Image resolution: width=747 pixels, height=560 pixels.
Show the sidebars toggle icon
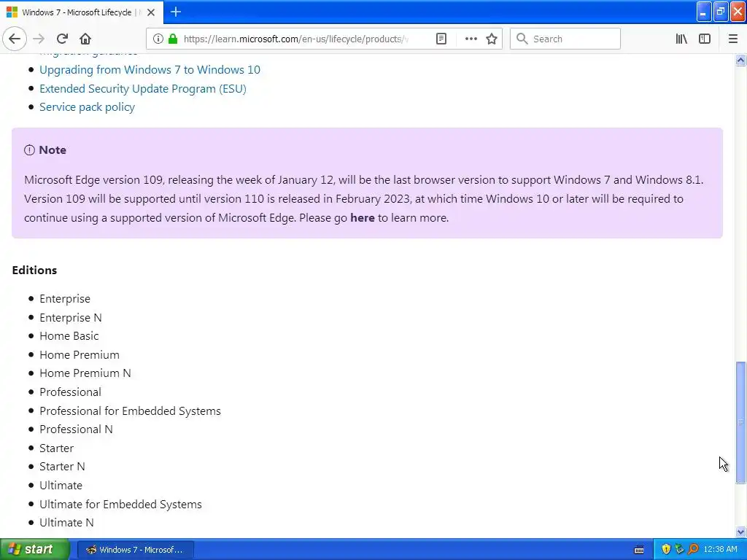coord(705,39)
